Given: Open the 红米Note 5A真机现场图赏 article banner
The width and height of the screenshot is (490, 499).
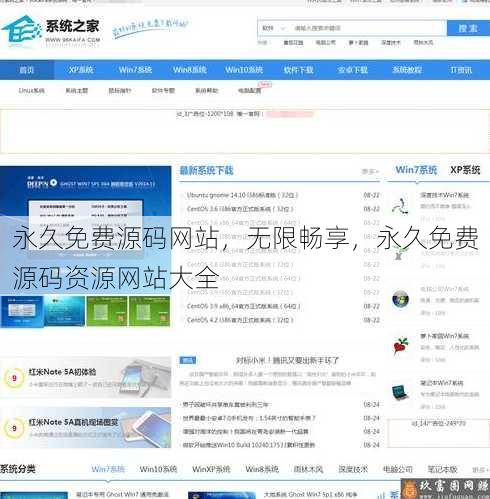Looking at the screenshot, I should [86, 428].
